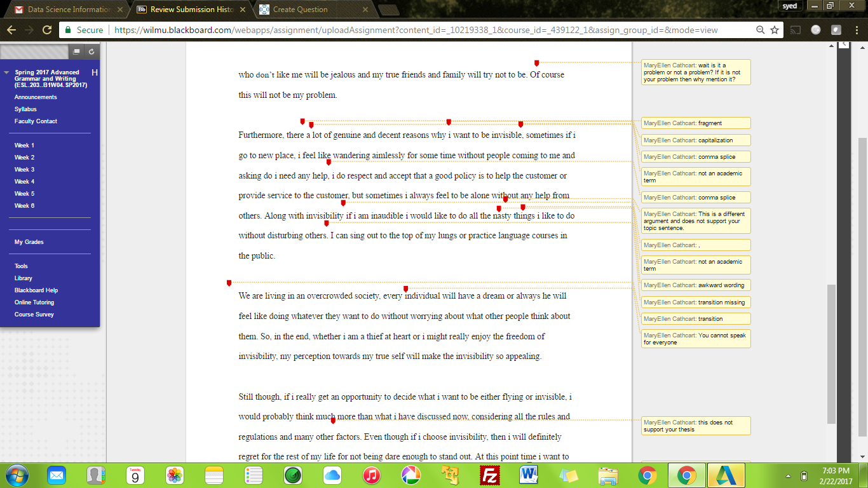Click the Cast icon in Chrome toolbar
This screenshot has height=488, width=868.
[796, 30]
